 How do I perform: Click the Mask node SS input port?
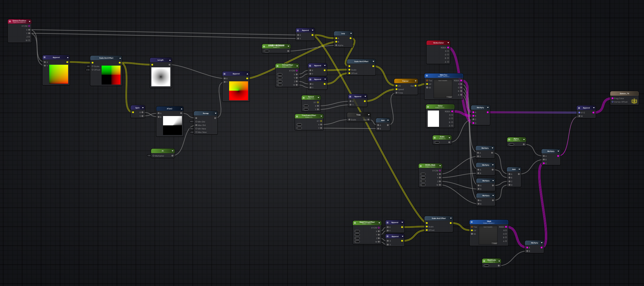click(x=472, y=234)
